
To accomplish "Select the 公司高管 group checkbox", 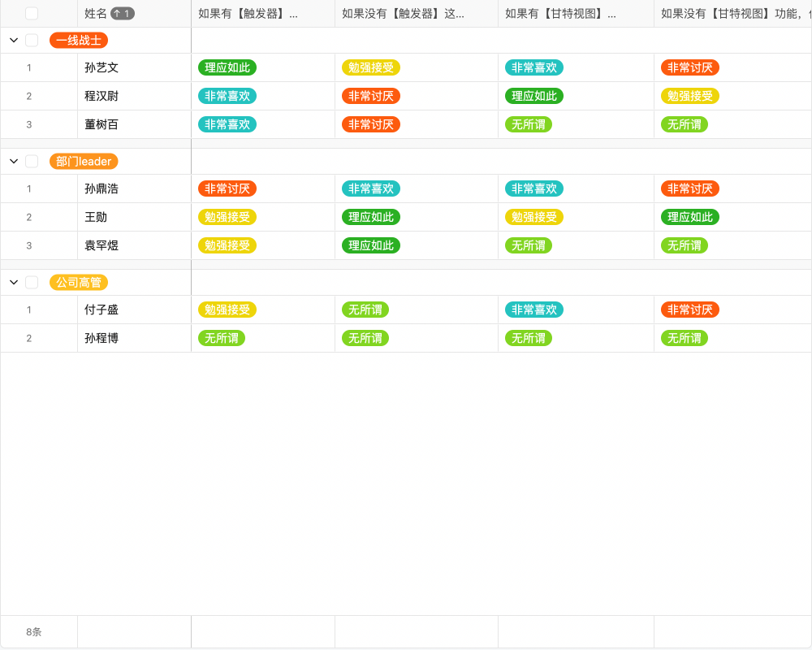I will pos(32,283).
